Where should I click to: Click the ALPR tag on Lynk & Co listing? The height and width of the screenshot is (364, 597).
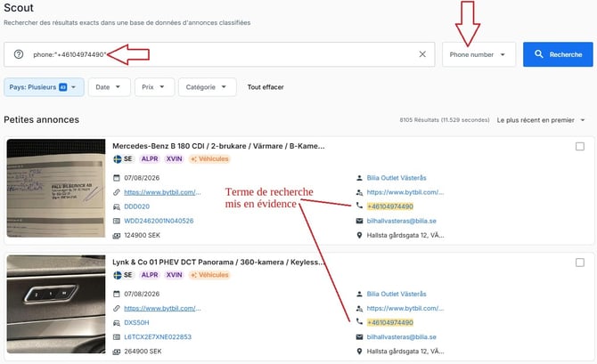tap(150, 275)
